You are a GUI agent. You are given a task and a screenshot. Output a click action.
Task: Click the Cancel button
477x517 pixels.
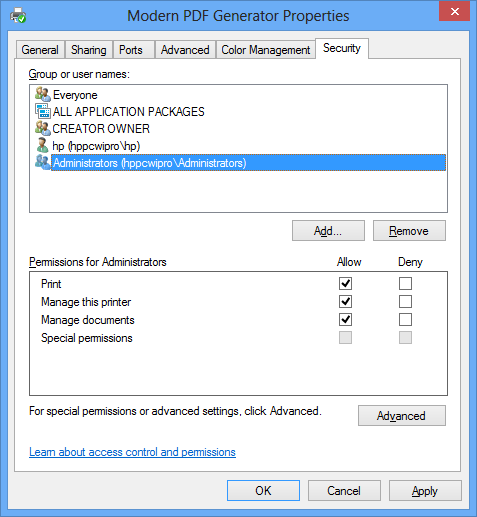click(x=344, y=490)
